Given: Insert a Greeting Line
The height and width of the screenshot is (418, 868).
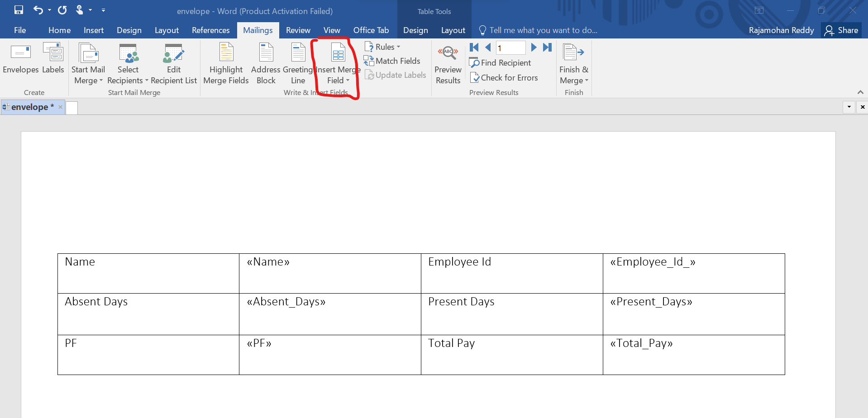Looking at the screenshot, I should [x=298, y=64].
